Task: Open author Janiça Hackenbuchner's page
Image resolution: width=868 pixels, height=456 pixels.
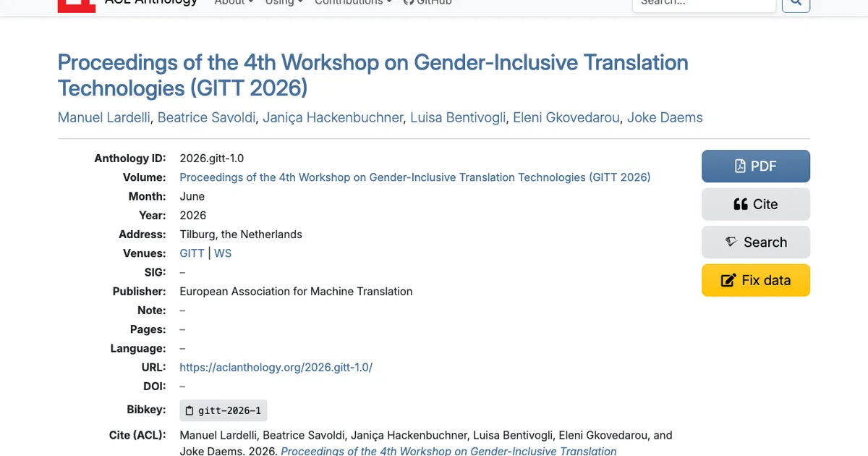Action: [x=333, y=117]
